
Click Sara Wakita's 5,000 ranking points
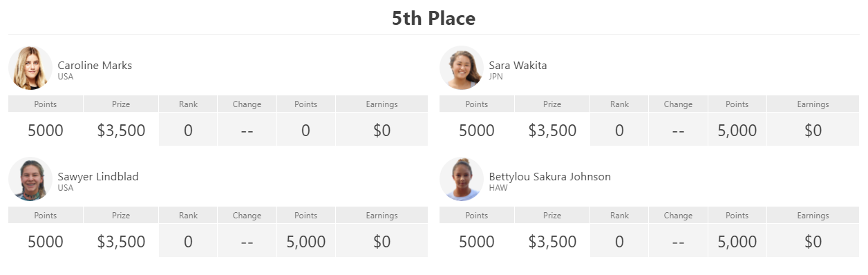[737, 130]
